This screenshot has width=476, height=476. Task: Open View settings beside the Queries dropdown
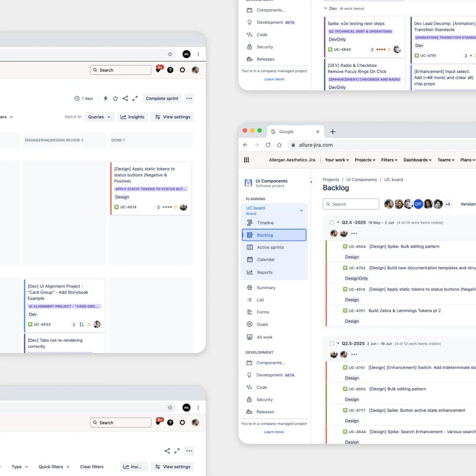point(172,117)
